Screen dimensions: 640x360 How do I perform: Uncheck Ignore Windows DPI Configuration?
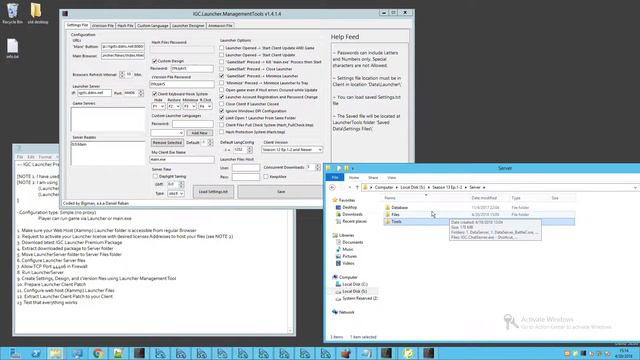(222, 111)
